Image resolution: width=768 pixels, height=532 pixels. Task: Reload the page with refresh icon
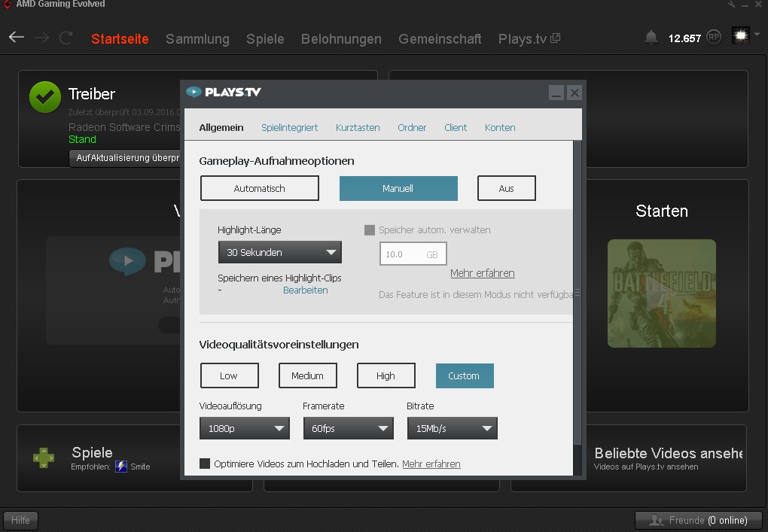[x=66, y=37]
